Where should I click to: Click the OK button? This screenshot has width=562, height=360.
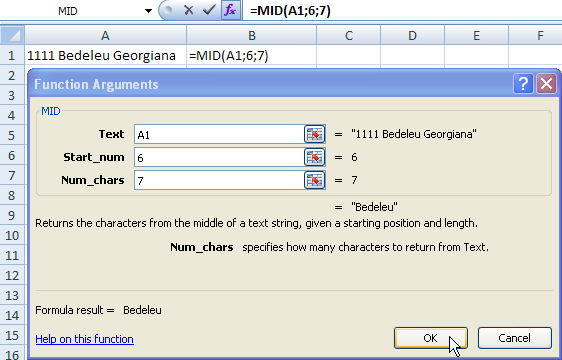[430, 338]
